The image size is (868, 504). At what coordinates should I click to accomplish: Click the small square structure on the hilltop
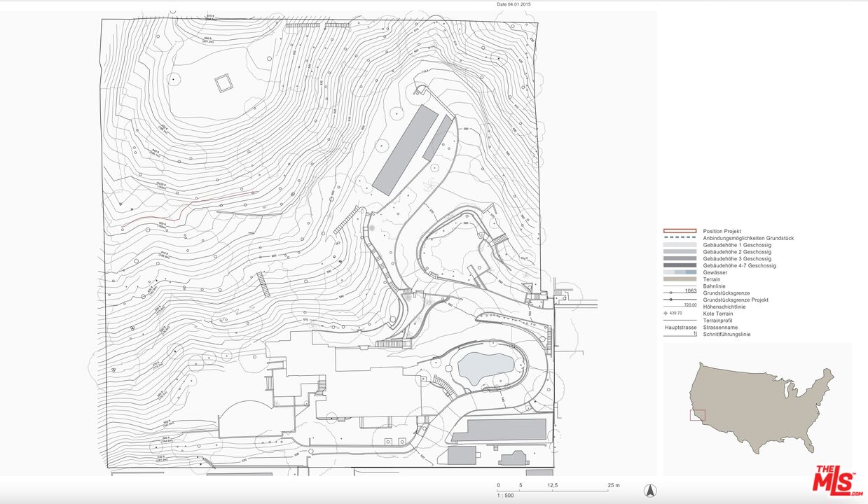pyautogui.click(x=223, y=83)
